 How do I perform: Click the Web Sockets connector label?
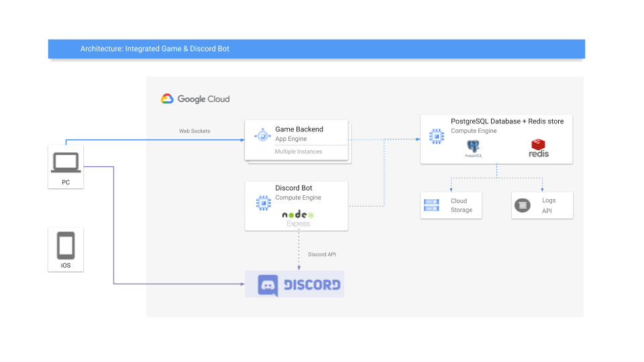pyautogui.click(x=195, y=131)
